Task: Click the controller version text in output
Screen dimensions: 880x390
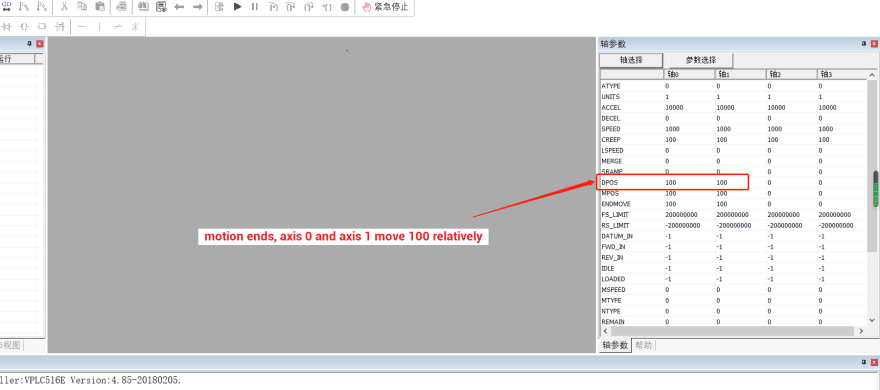Action: (x=91, y=380)
